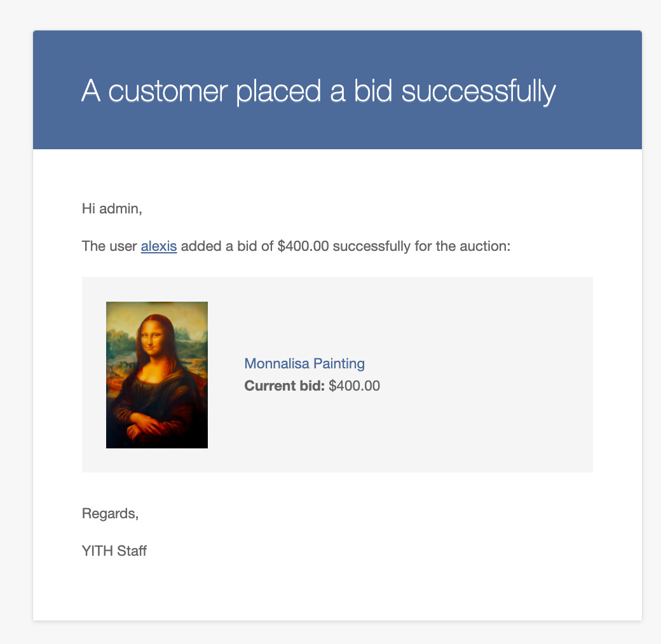Open the alexis user profile link

pyautogui.click(x=159, y=246)
